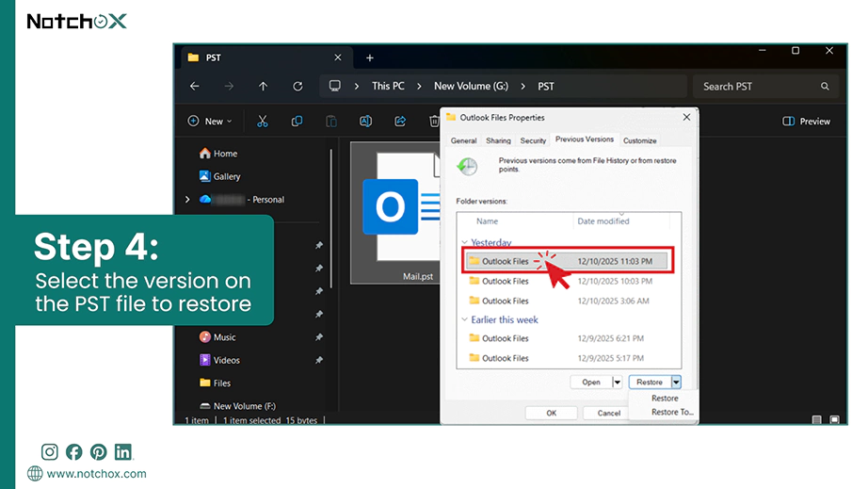
Task: Switch to the Sharing tab
Action: (498, 140)
